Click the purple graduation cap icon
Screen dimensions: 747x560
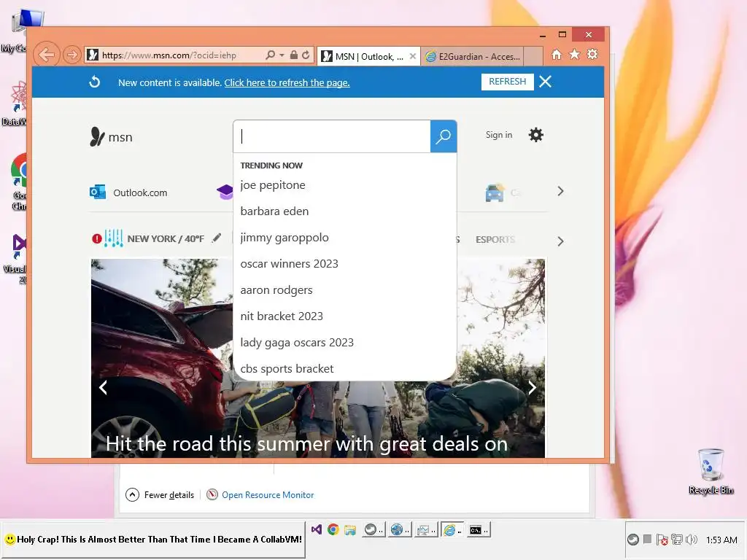(225, 192)
